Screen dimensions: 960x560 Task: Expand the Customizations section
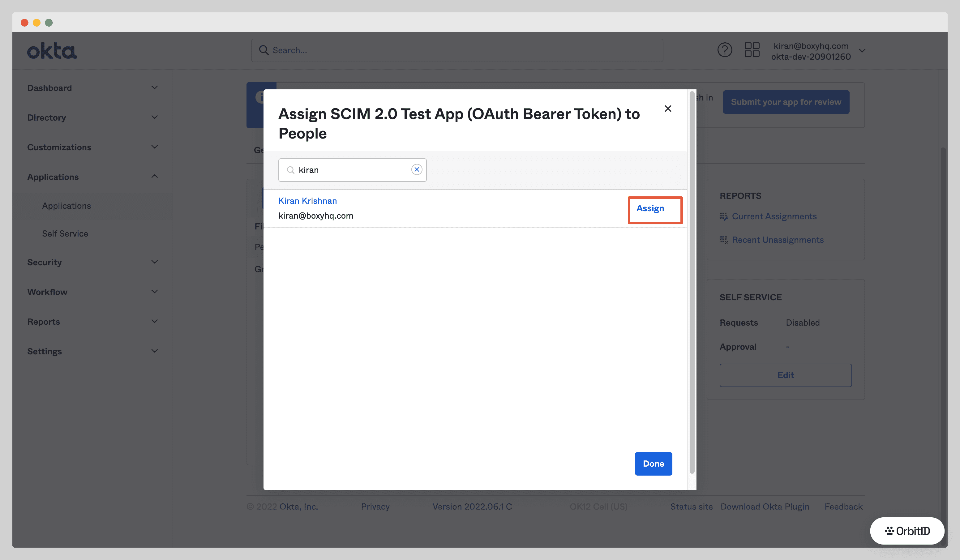click(x=92, y=147)
